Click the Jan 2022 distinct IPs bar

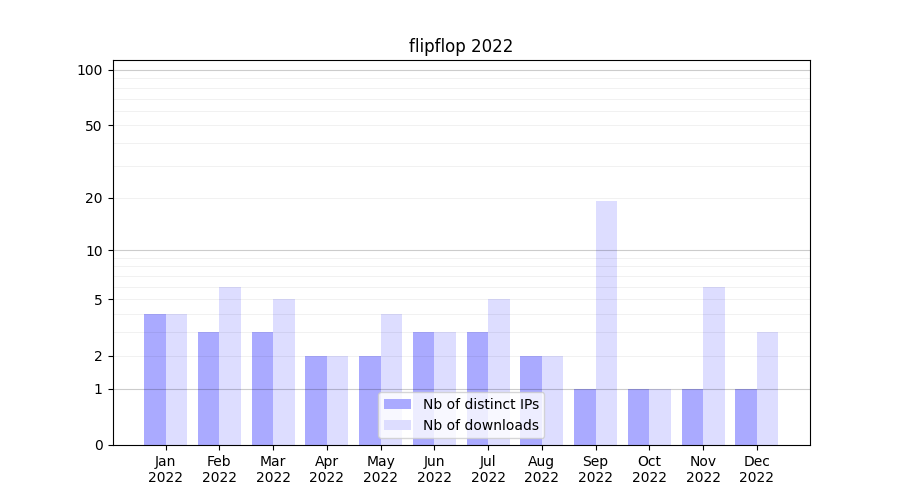tap(155, 379)
